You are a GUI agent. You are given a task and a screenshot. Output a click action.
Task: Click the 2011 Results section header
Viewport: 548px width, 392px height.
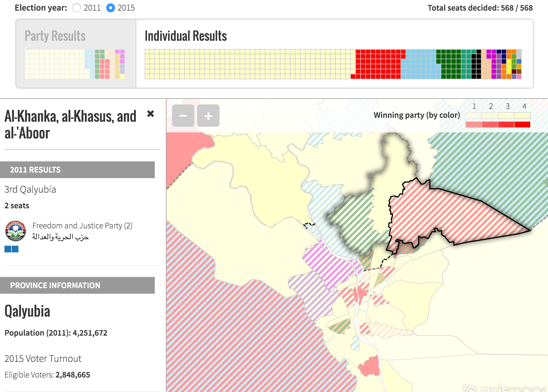tap(77, 170)
